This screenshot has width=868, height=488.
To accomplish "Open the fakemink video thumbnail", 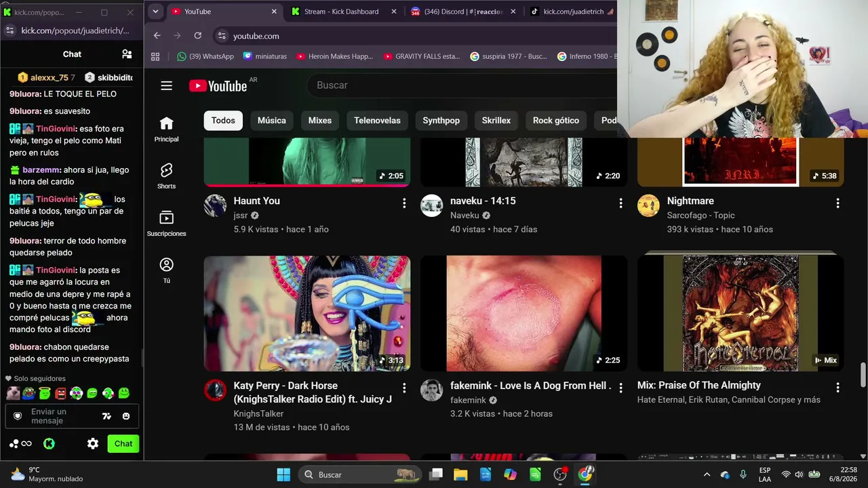I will point(524,313).
